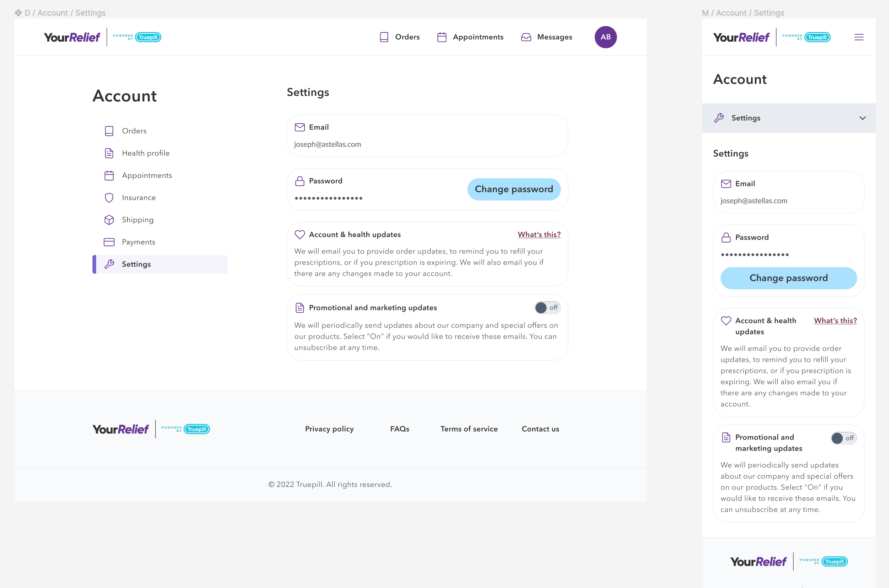Click the Insurance shield icon
This screenshot has width=889, height=588.
click(x=109, y=198)
